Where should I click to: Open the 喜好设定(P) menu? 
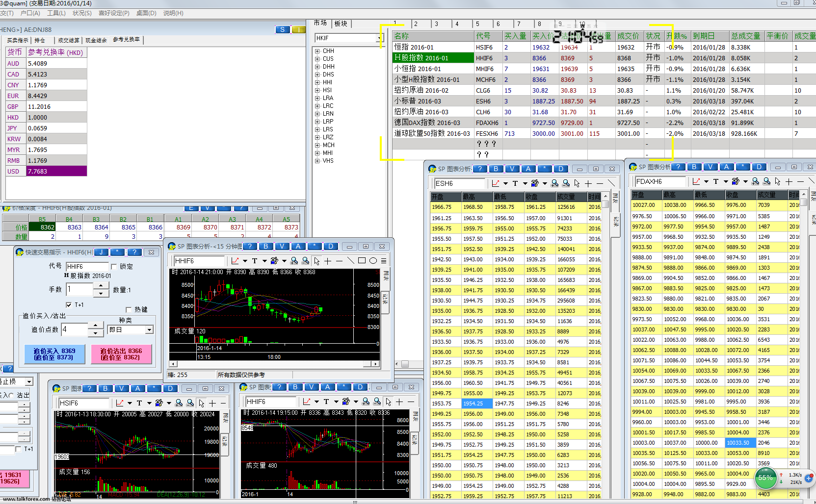click(114, 13)
